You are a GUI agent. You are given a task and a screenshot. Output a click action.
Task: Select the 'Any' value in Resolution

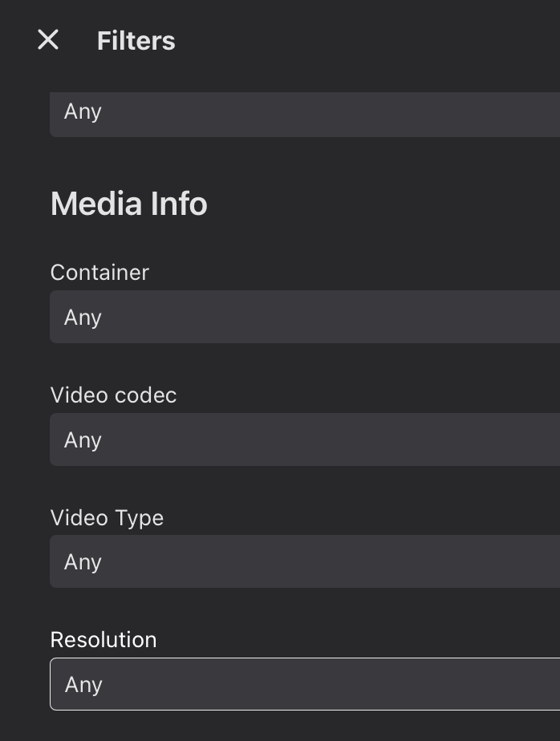[x=83, y=684]
